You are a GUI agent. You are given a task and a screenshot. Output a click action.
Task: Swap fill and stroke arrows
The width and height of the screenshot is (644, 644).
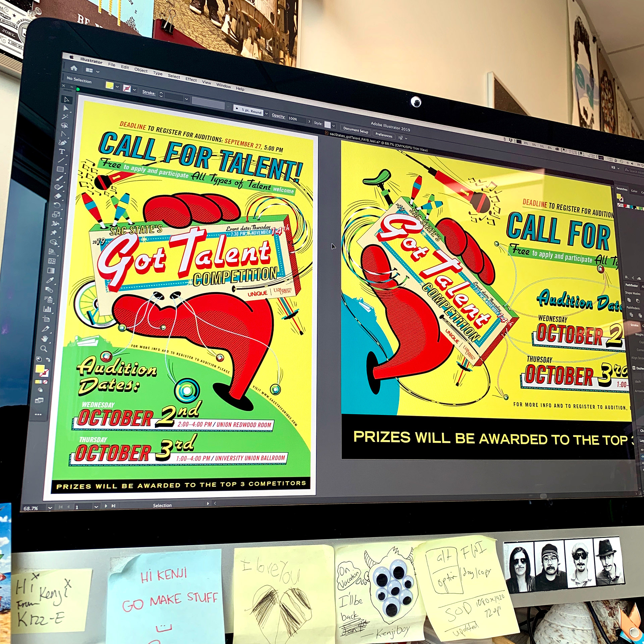pos(48,360)
